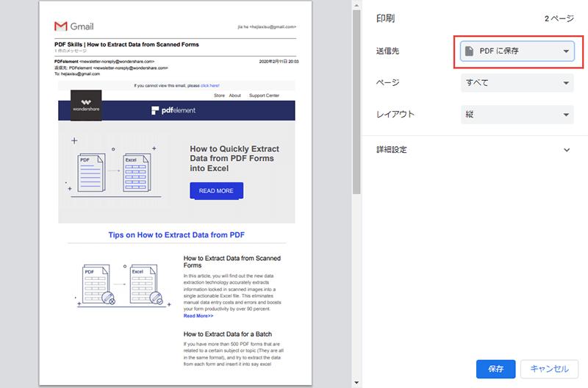
Task: Click the 印刷 dialog title
Action: pos(385,18)
